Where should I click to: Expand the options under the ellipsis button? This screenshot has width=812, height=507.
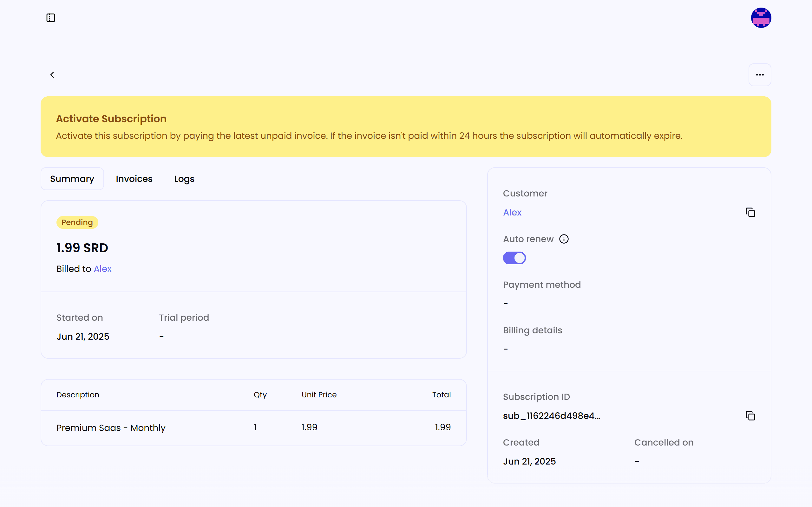click(x=760, y=74)
